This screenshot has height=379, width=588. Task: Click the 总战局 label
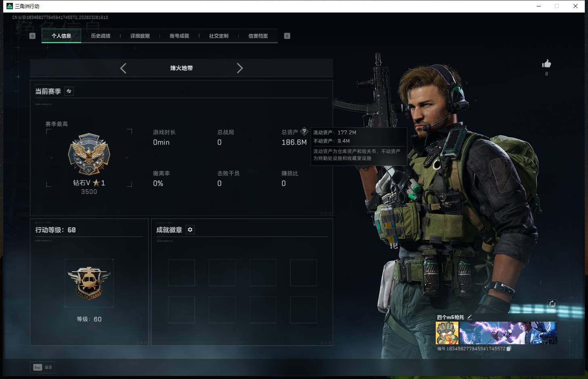226,132
